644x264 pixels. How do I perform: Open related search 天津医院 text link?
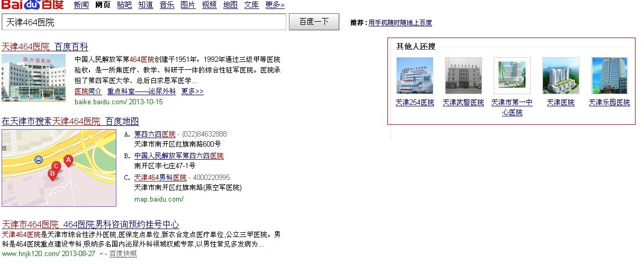tap(561, 103)
